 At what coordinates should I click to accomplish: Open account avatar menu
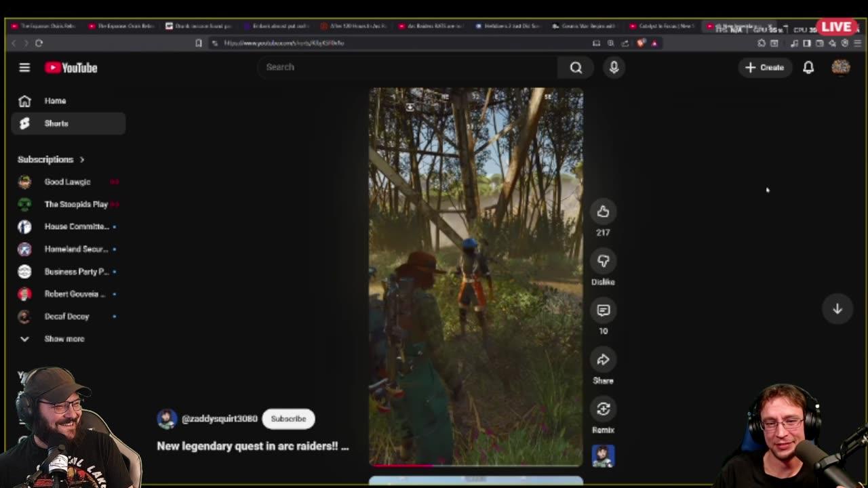coord(841,67)
